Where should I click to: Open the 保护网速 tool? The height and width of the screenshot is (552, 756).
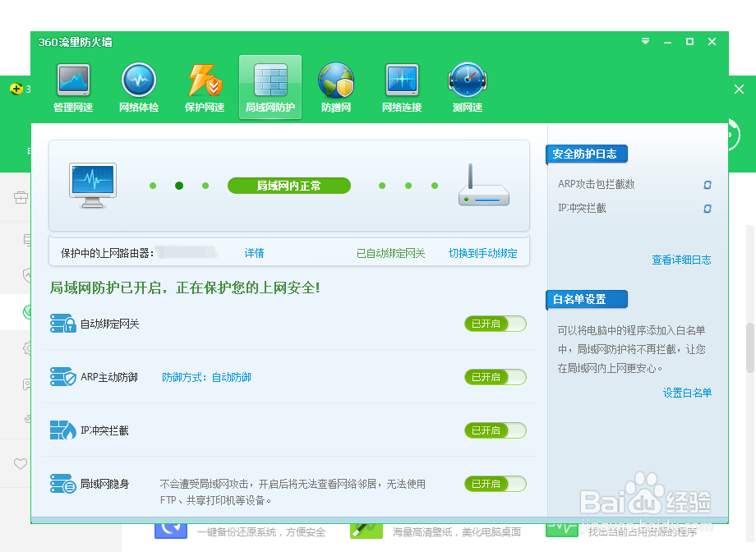click(205, 88)
